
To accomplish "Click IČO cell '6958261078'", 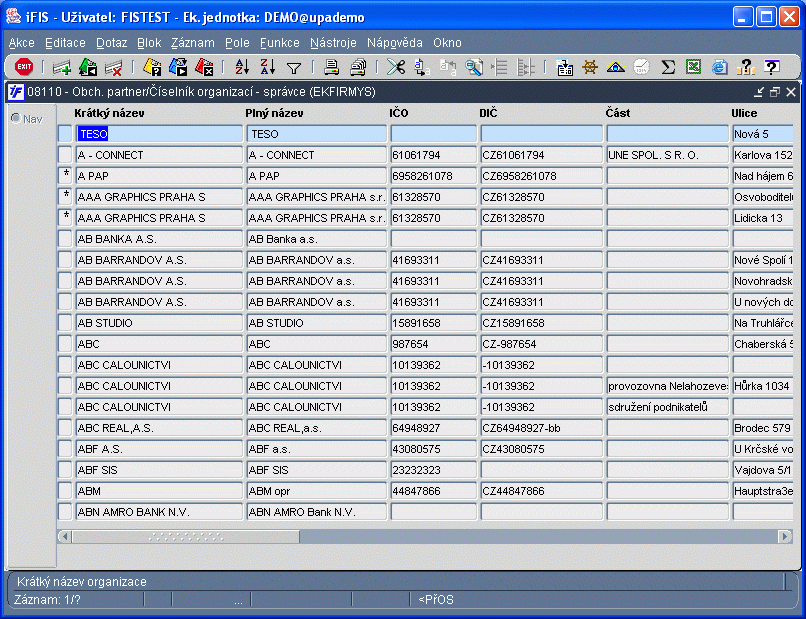I will click(x=433, y=176).
